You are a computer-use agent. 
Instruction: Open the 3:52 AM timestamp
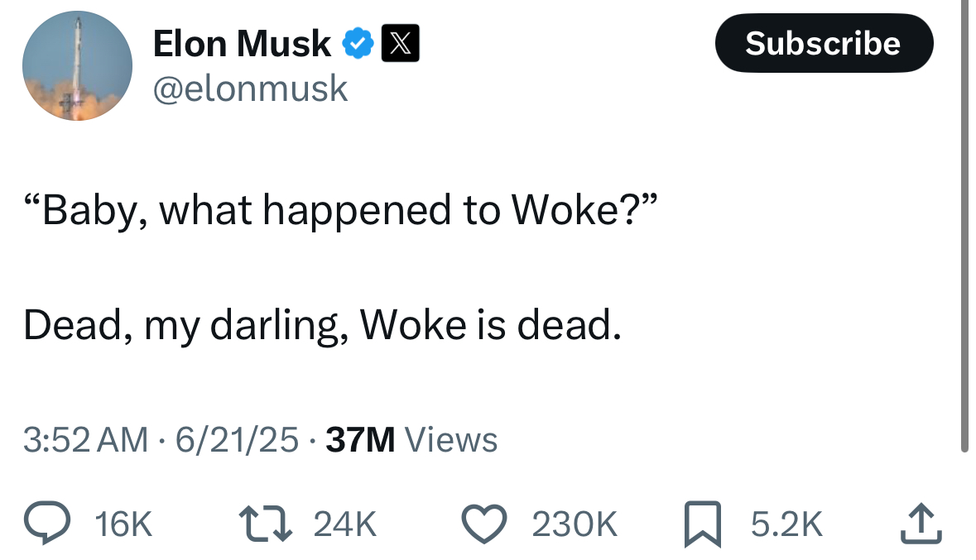pyautogui.click(x=86, y=440)
